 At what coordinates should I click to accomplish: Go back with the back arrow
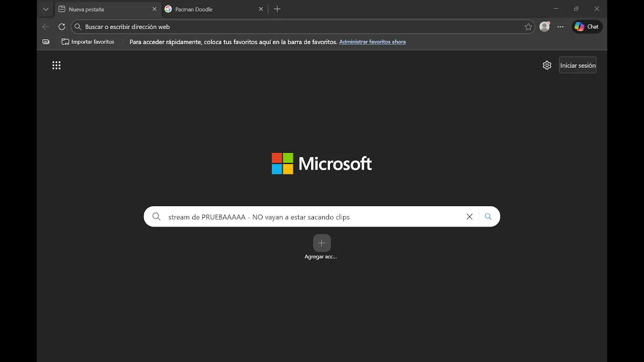(46, 27)
